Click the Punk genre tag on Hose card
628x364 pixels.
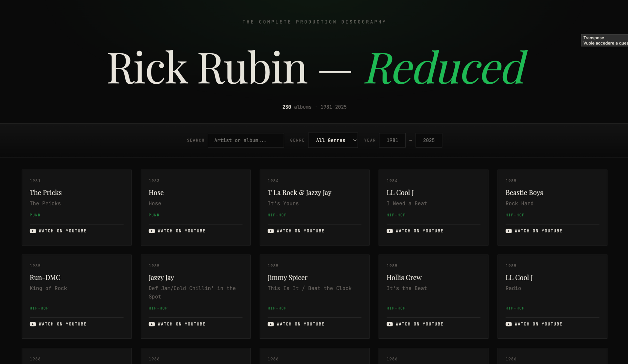pyautogui.click(x=154, y=215)
